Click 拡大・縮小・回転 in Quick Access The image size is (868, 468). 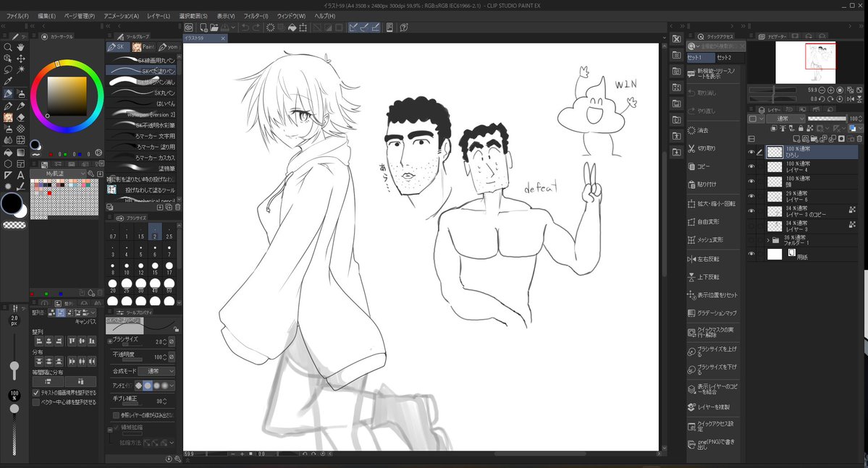point(712,203)
